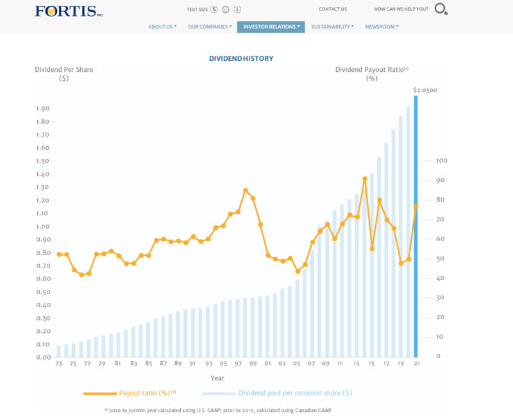Screen dimensions: 513x420
Task: Click the light blue dividend legend swatch
Action: click(219, 393)
